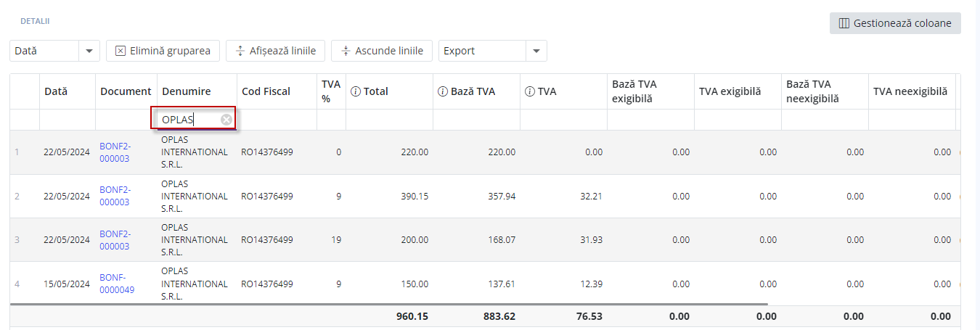Viewport: 980px width, 330px height.
Task: Click the Document column filter field
Action: (126, 120)
